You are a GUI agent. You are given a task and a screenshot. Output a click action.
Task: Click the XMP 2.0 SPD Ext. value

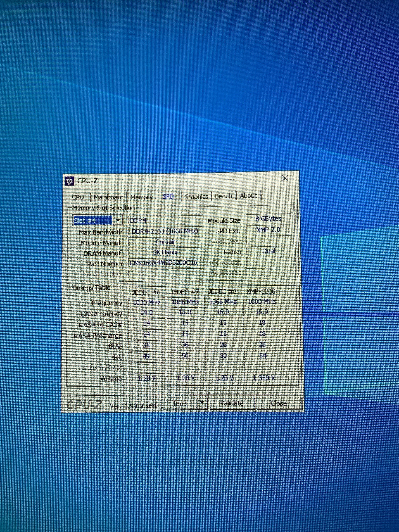pyautogui.click(x=268, y=230)
